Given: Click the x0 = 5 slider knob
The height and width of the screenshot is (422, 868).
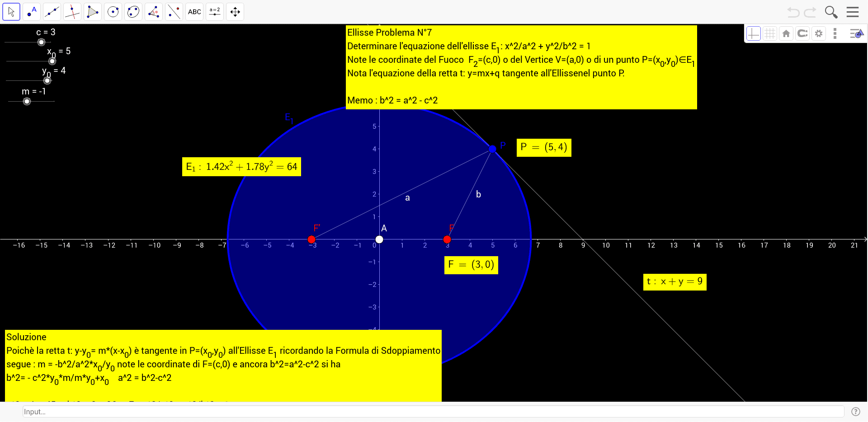Looking at the screenshot, I should 52,61.
